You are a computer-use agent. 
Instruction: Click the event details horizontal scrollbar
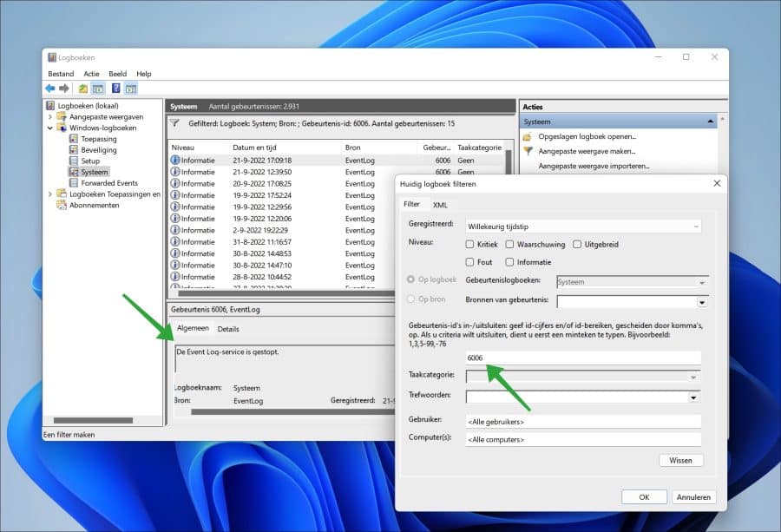point(292,412)
